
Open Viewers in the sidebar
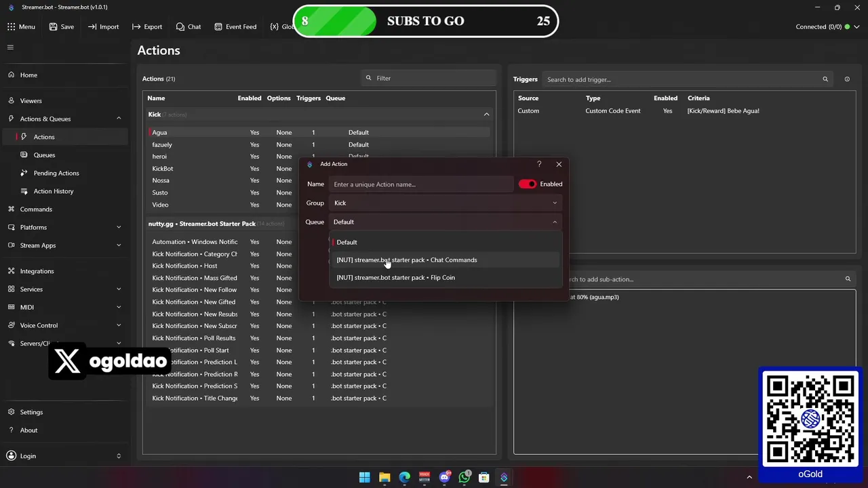[x=64, y=101]
